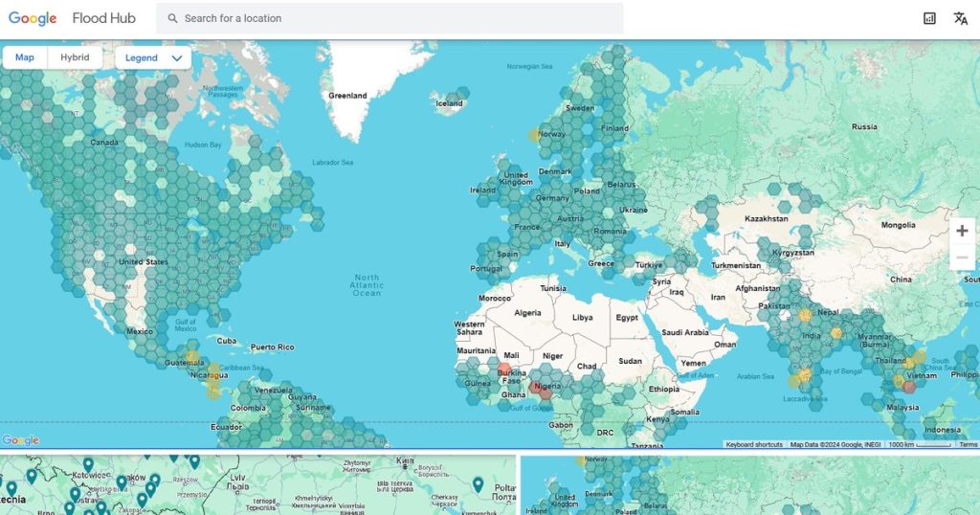The image size is (980, 515).
Task: Click the Algeria label
Action: pyautogui.click(x=527, y=312)
